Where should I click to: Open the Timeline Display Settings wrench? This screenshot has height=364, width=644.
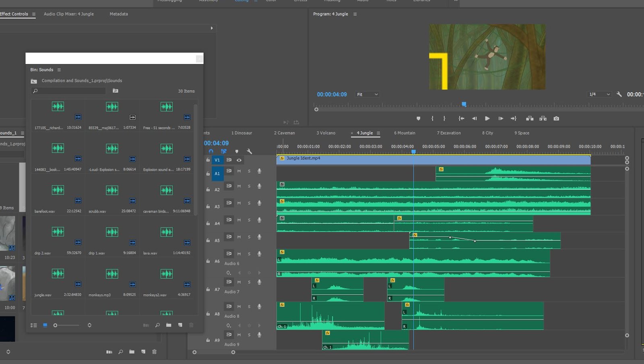pyautogui.click(x=250, y=151)
